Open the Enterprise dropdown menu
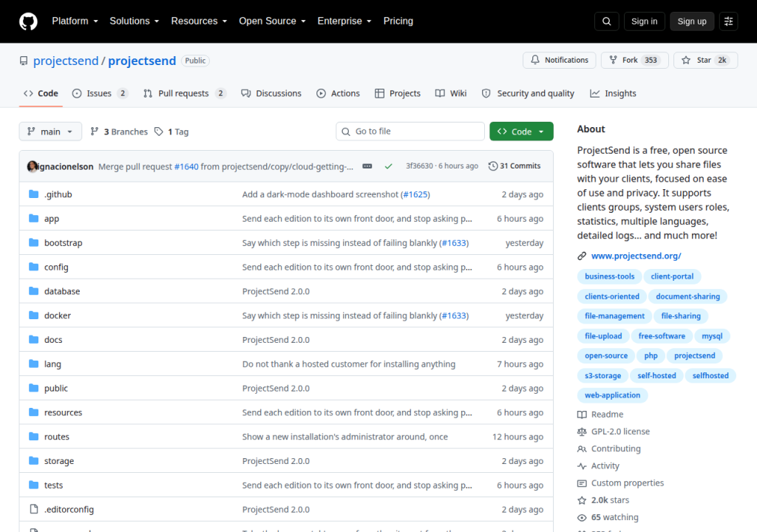Image resolution: width=757 pixels, height=532 pixels. click(x=344, y=21)
